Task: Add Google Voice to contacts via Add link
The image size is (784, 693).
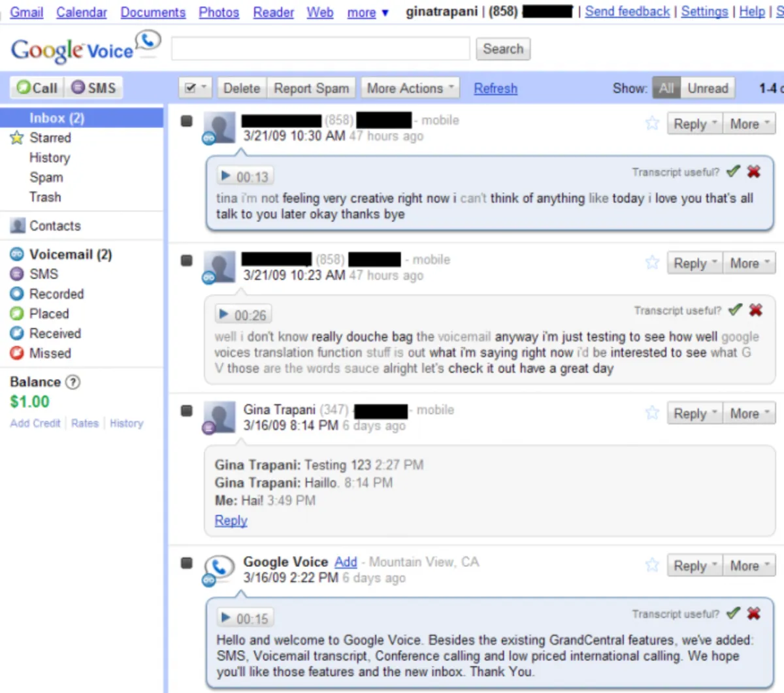Action: click(x=346, y=562)
